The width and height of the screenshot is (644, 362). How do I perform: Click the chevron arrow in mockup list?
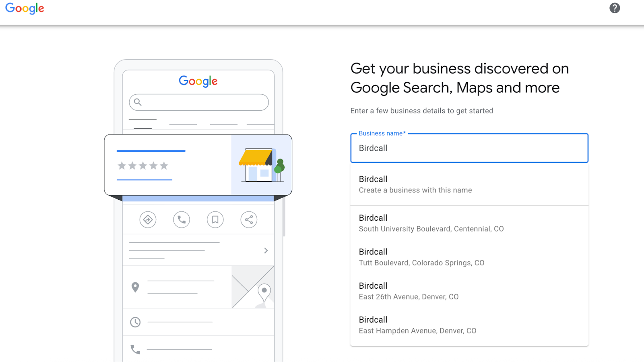pos(266,250)
